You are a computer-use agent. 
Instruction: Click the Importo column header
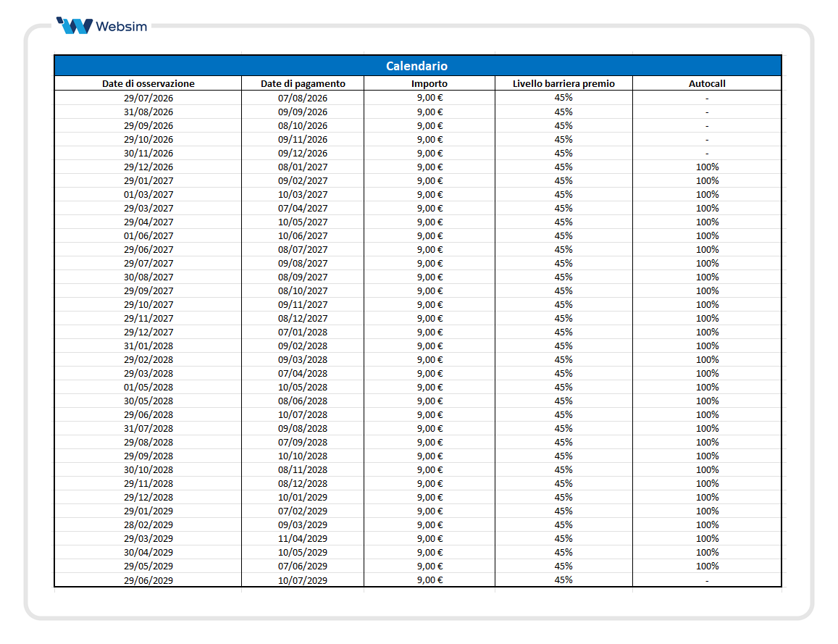pyautogui.click(x=430, y=83)
